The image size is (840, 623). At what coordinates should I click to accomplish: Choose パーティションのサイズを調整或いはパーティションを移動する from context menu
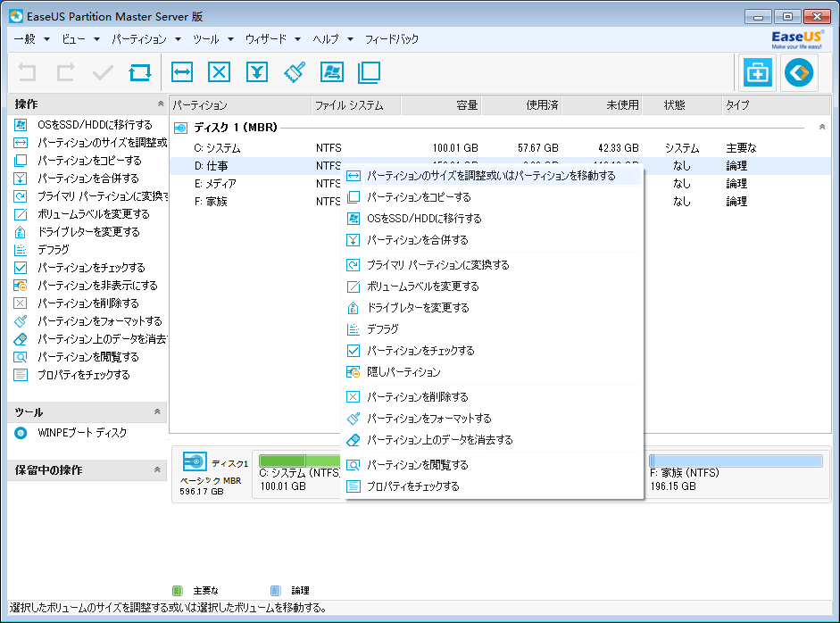pos(492,176)
